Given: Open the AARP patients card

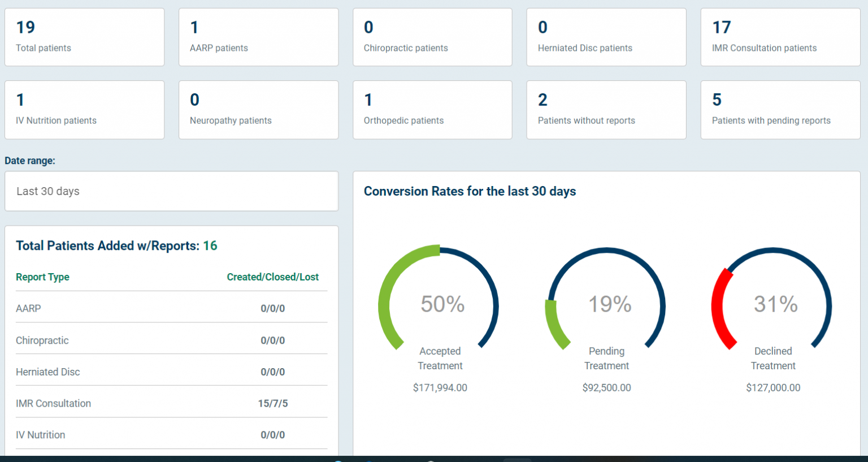Looking at the screenshot, I should pyautogui.click(x=259, y=37).
